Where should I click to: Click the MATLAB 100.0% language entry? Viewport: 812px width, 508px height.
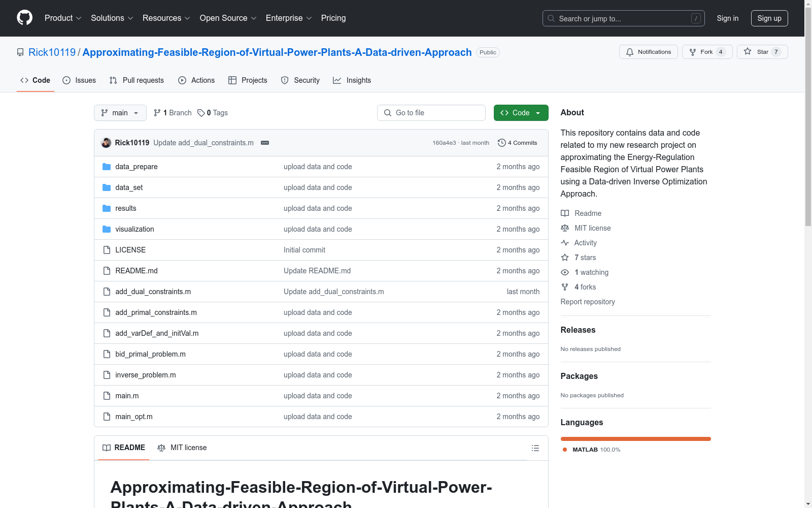click(592, 450)
